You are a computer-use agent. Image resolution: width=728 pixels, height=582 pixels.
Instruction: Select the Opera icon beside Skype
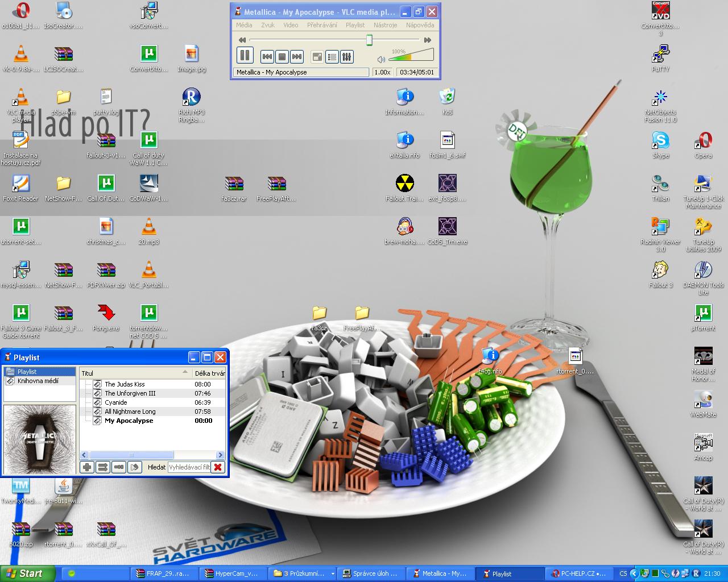tap(704, 145)
